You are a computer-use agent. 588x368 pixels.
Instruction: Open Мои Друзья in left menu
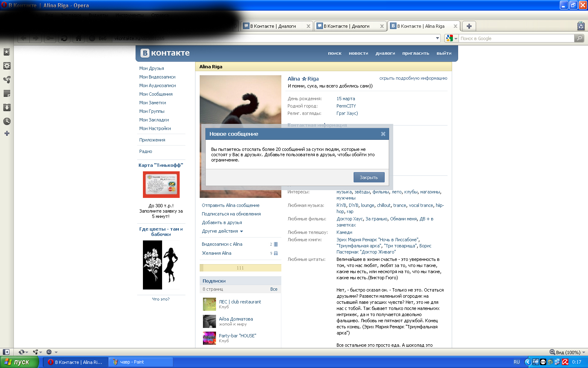[151, 68]
